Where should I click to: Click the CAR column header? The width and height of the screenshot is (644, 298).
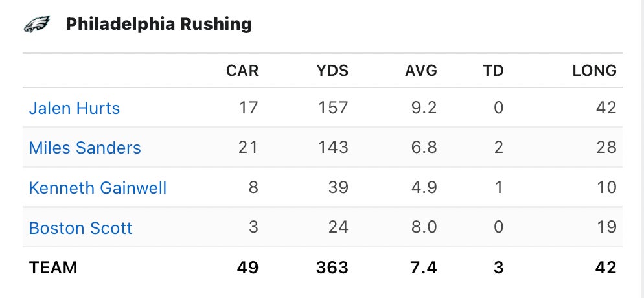point(242,71)
